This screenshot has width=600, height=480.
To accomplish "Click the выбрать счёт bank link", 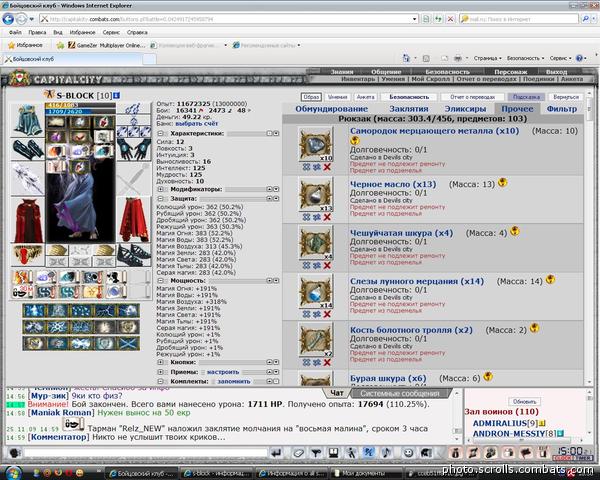I will coord(197,124).
